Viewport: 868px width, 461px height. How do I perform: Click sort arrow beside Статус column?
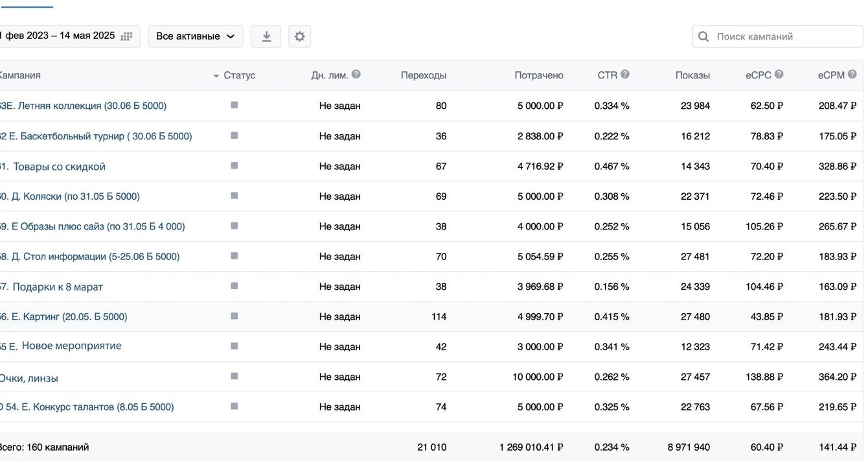pyautogui.click(x=216, y=77)
